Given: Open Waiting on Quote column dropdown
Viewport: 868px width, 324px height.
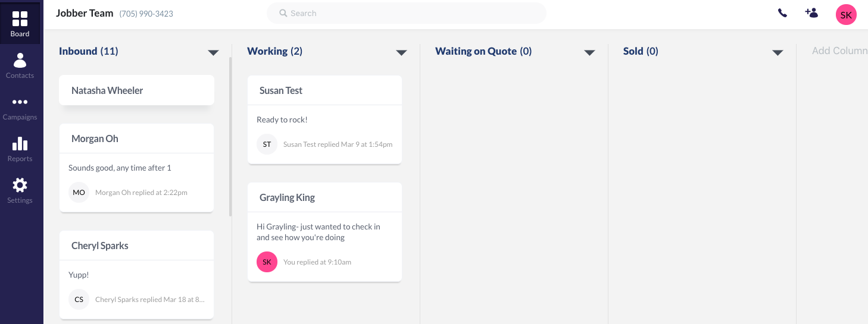Looking at the screenshot, I should coord(589,52).
